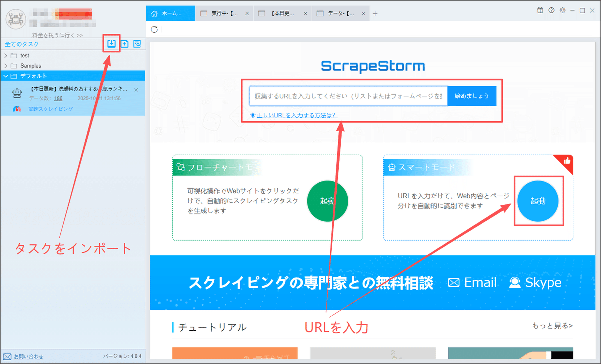Open the task search icon
601x364 pixels.
(x=137, y=44)
